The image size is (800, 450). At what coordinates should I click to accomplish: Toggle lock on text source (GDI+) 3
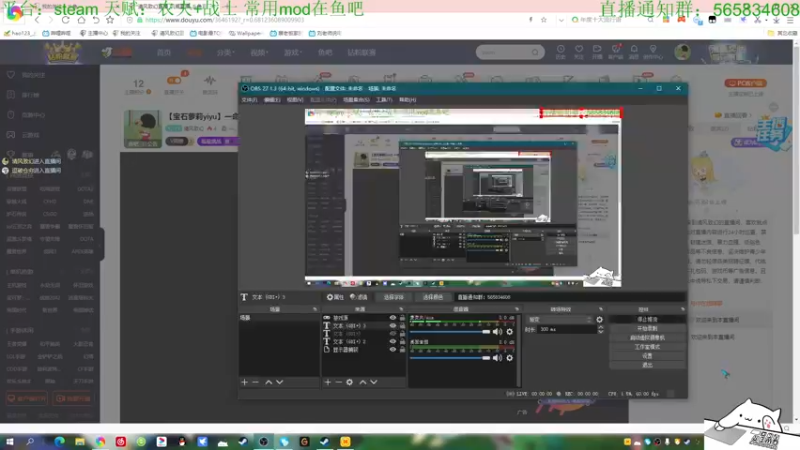402,326
